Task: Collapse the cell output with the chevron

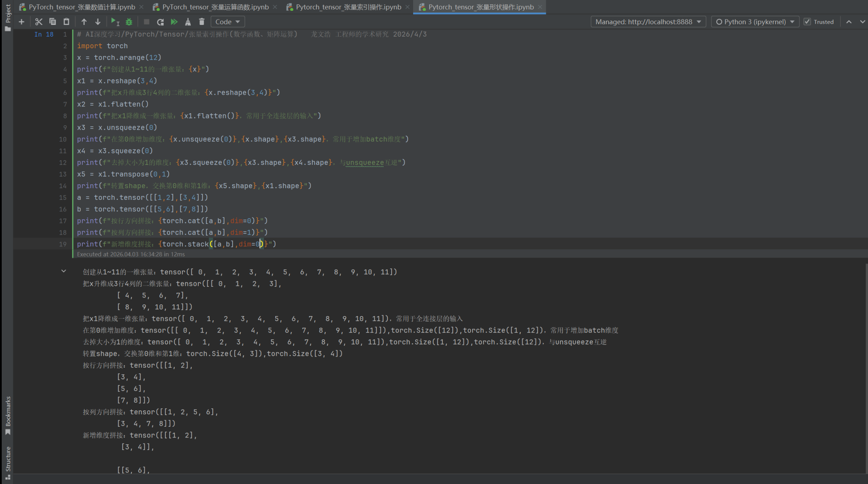Action: 64,271
